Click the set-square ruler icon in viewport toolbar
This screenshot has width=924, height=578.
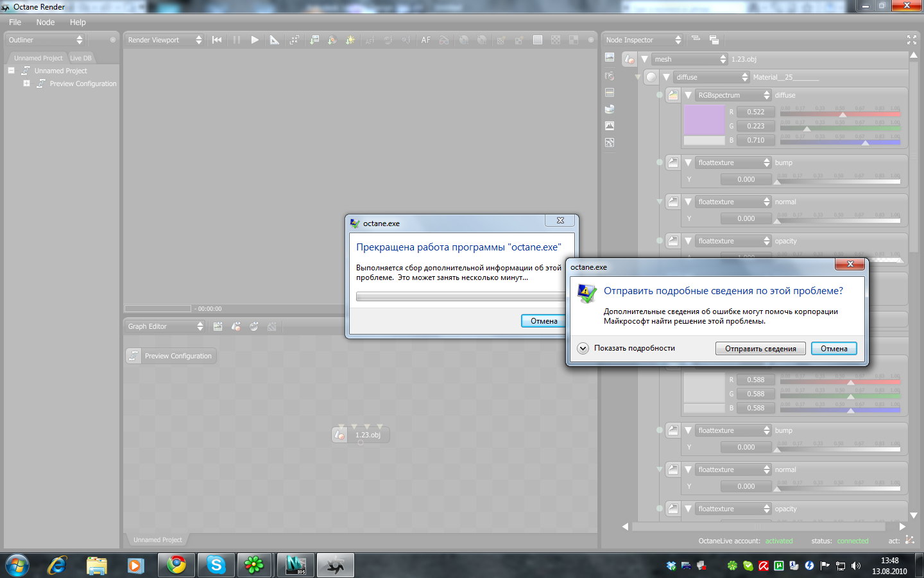click(275, 40)
